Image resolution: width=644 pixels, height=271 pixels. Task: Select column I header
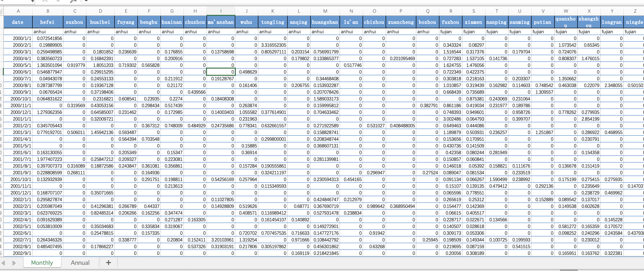(x=221, y=11)
